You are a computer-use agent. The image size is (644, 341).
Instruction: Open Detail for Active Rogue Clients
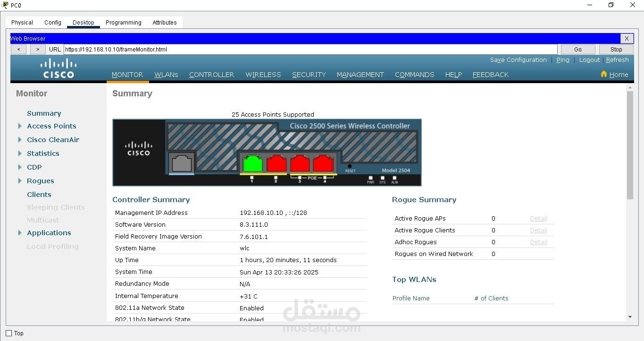coord(538,230)
